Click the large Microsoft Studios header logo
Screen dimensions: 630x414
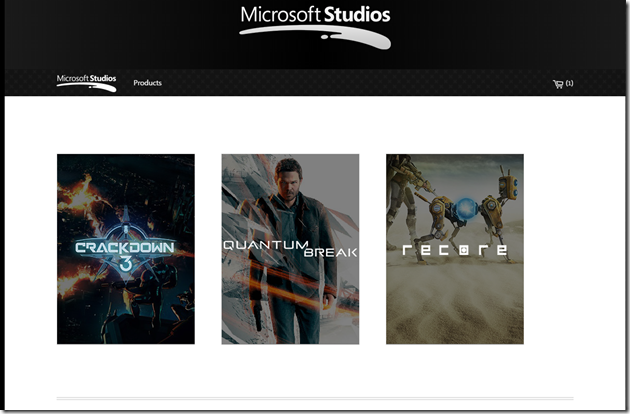pos(315,27)
